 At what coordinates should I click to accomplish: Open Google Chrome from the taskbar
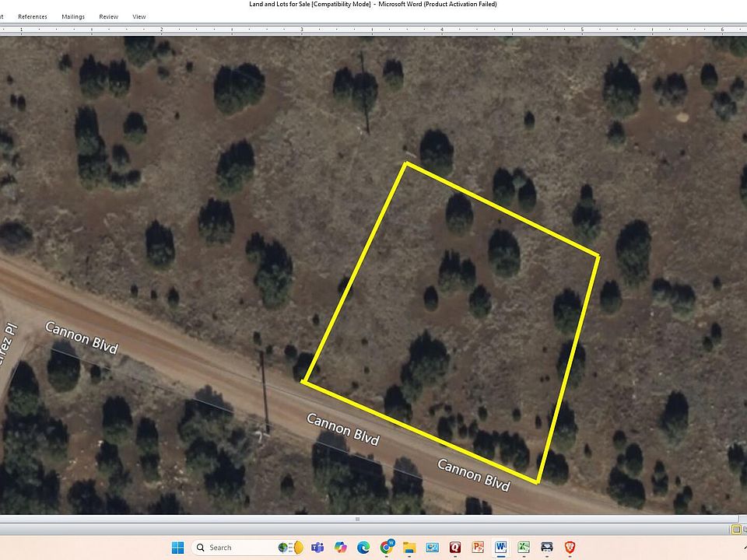(x=387, y=548)
